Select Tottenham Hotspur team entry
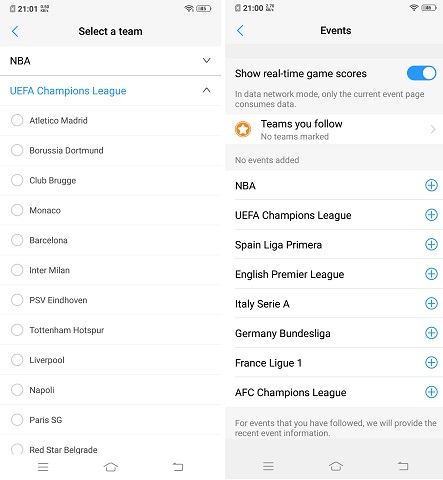 (x=110, y=330)
